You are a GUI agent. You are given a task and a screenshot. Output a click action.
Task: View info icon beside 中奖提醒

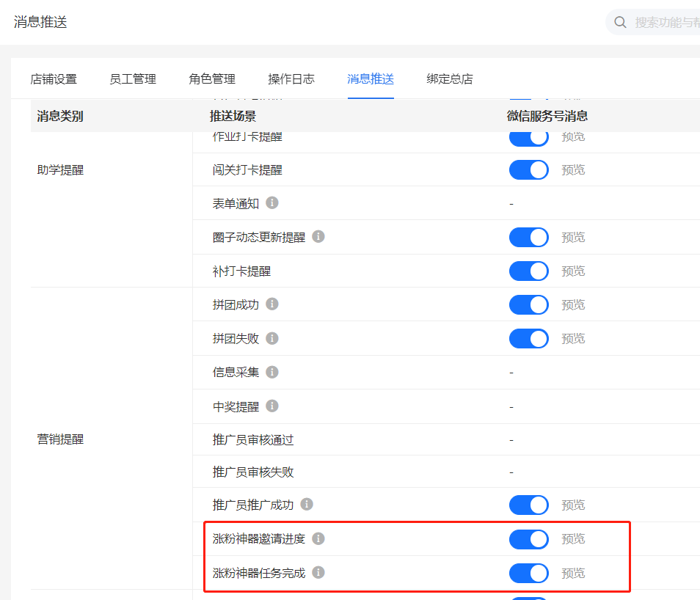(x=272, y=406)
